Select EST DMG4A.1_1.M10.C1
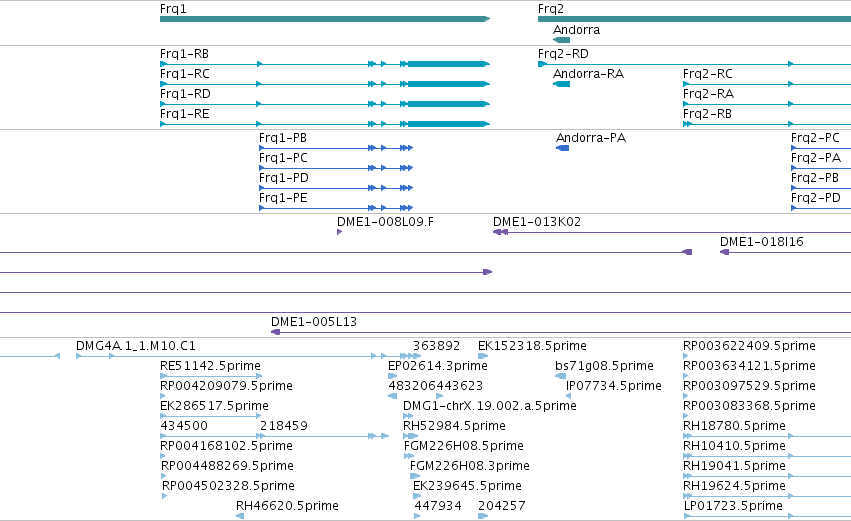Screen dimensions: 851x521 pos(136,346)
